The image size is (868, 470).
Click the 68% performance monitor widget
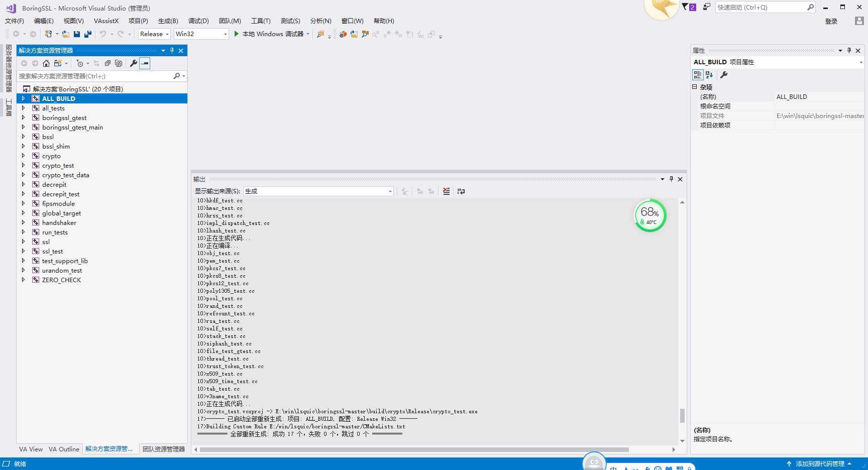650,215
